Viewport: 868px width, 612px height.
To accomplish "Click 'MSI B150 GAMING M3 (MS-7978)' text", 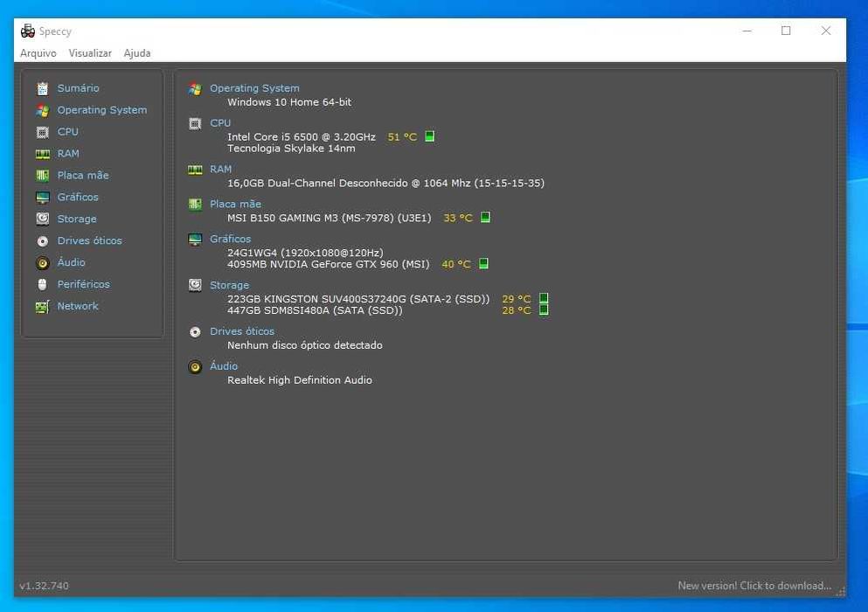I will click(x=330, y=218).
